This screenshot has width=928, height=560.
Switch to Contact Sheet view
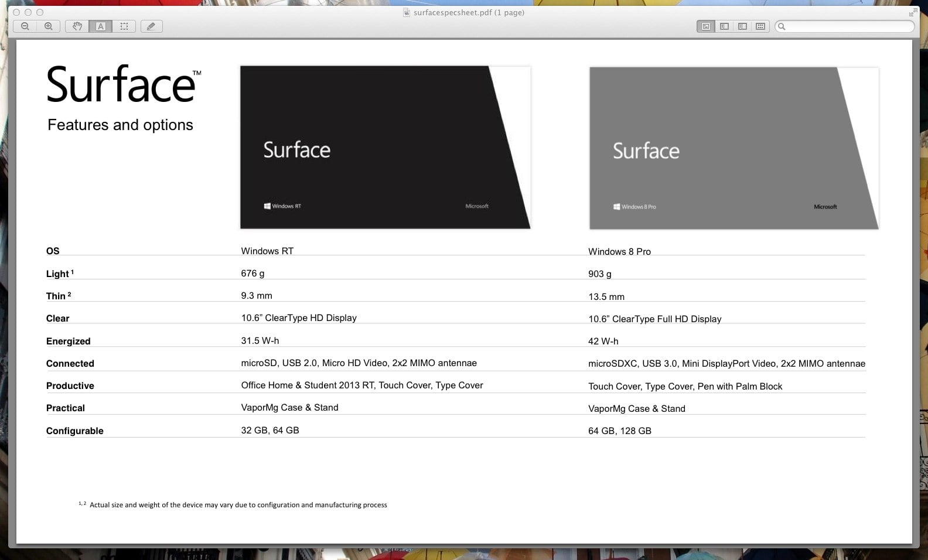click(x=760, y=26)
